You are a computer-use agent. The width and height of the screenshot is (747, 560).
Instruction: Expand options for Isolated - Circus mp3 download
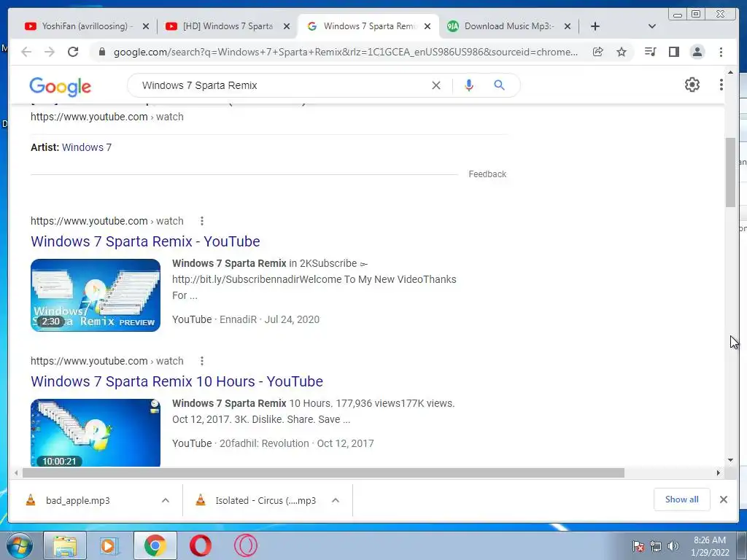336,500
